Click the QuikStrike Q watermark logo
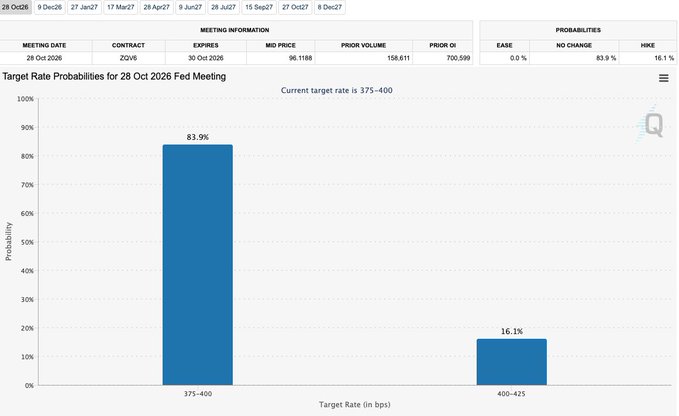 [651, 125]
